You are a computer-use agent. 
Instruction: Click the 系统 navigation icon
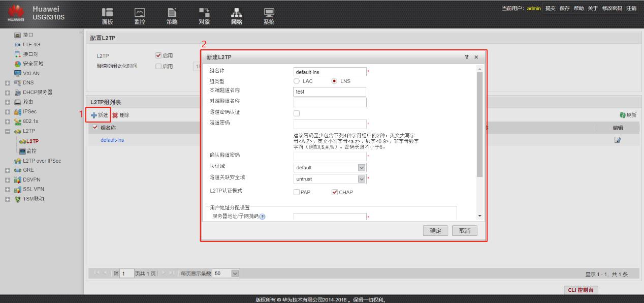tap(269, 16)
